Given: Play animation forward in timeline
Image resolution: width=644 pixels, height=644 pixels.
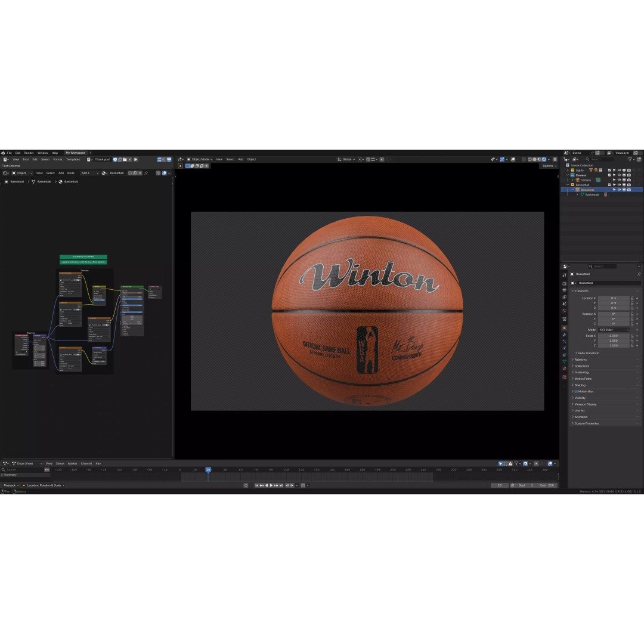Looking at the screenshot, I should (x=271, y=485).
